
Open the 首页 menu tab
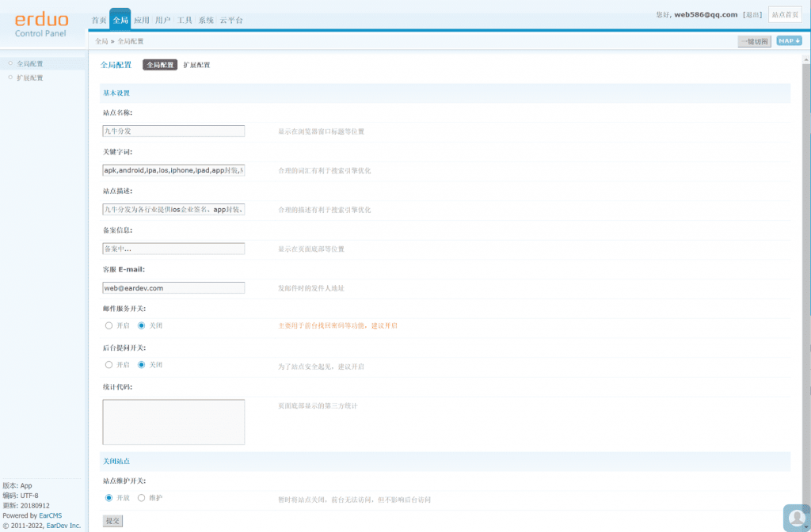[x=99, y=21]
